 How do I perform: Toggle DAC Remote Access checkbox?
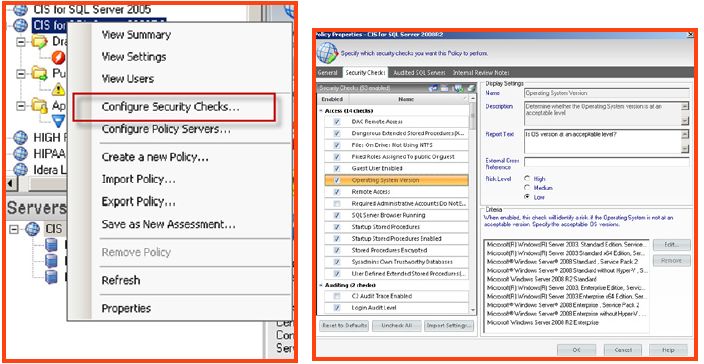(x=337, y=122)
